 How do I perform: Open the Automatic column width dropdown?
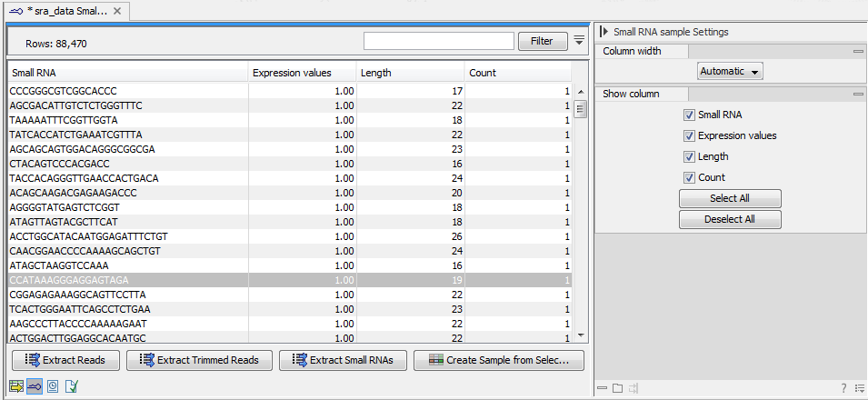coord(730,71)
